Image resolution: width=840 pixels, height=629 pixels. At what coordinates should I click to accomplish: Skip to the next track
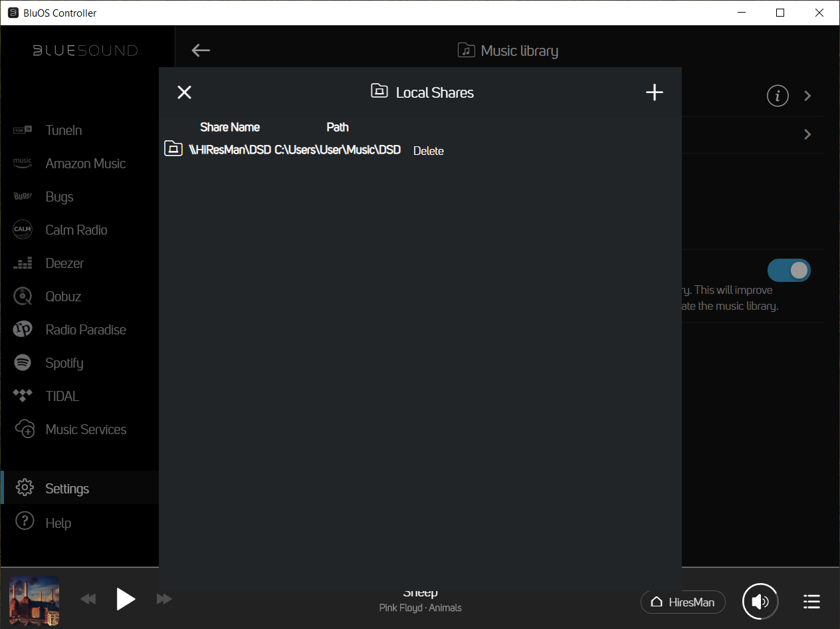164,600
